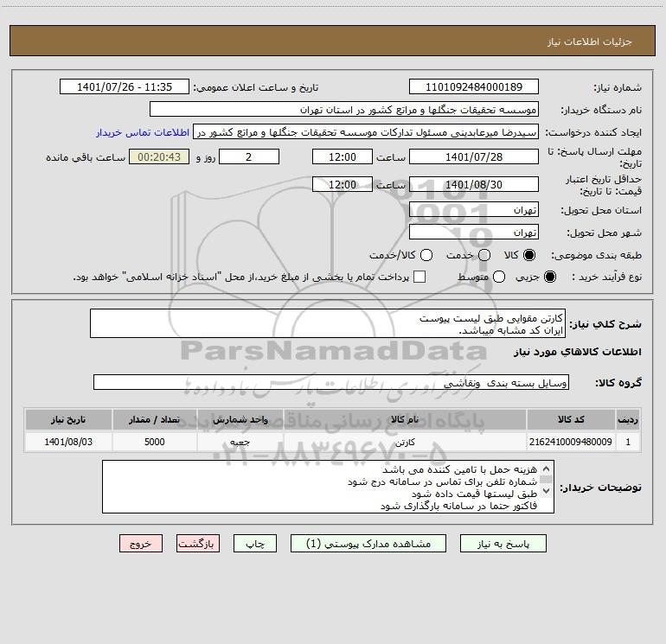Click the کارتن product name cell
The height and width of the screenshot is (644, 666).
pos(405,442)
